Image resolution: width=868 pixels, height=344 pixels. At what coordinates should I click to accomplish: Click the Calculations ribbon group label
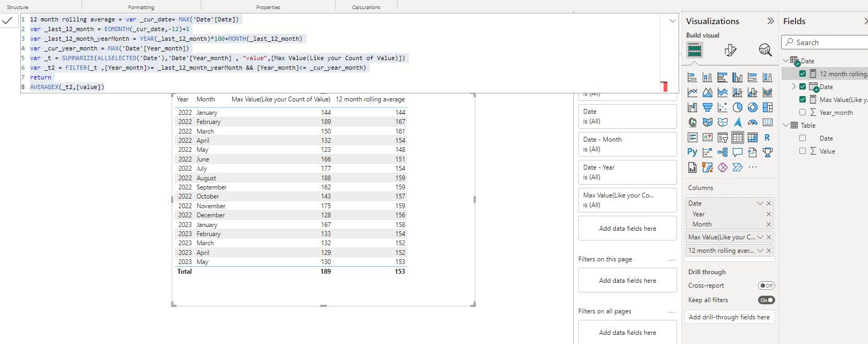[366, 8]
